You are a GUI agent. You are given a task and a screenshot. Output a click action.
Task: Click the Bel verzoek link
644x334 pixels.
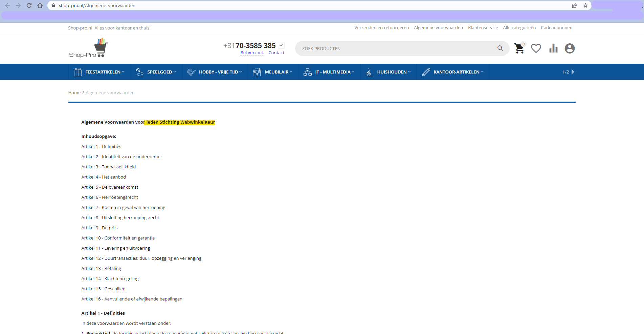coord(252,53)
